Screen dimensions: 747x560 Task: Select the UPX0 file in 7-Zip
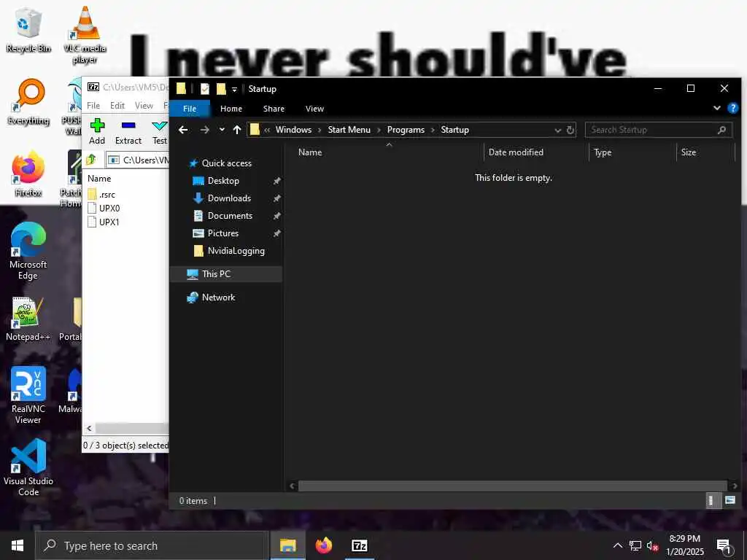[x=104, y=208]
